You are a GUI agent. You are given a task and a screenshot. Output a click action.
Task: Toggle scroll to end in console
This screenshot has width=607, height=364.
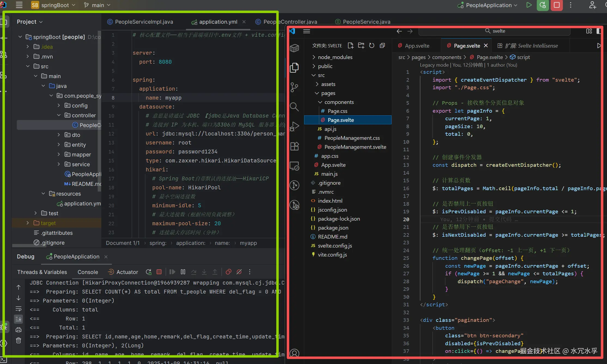tap(19, 319)
